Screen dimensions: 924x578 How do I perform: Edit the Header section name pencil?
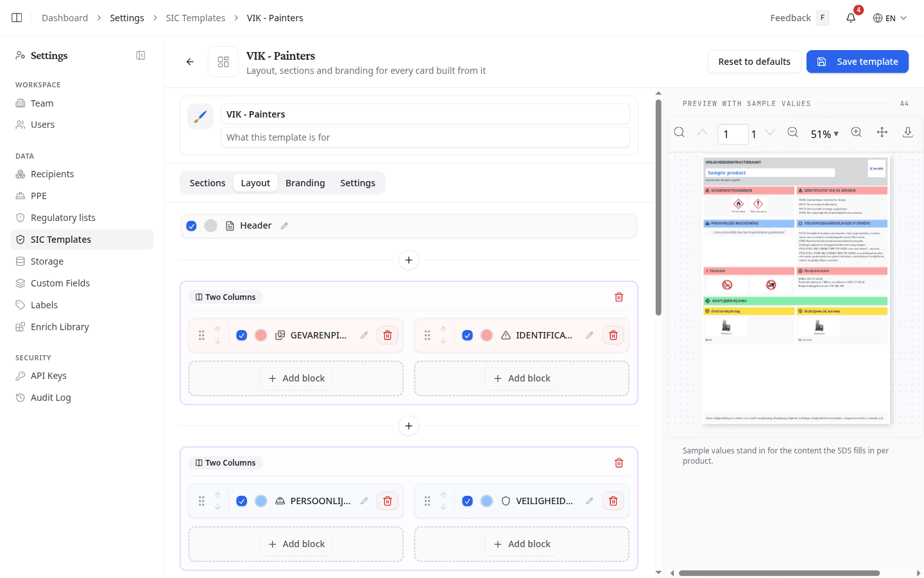tap(284, 226)
